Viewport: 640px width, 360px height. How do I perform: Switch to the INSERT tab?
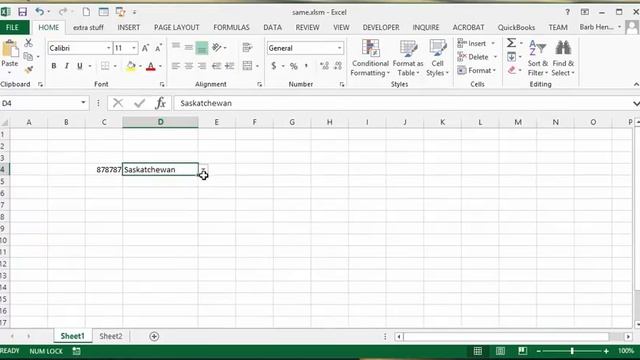tap(129, 27)
